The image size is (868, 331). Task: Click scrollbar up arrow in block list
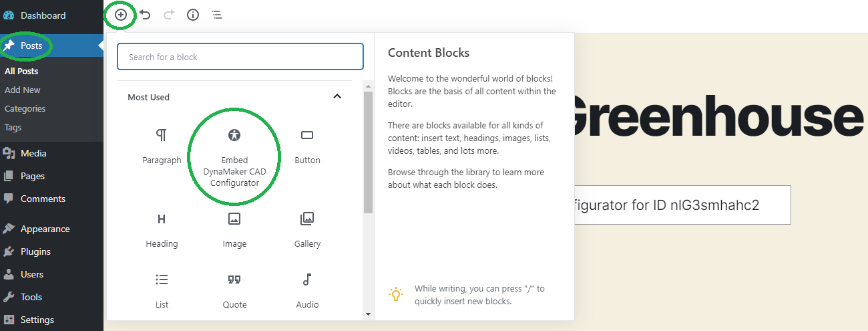click(368, 86)
